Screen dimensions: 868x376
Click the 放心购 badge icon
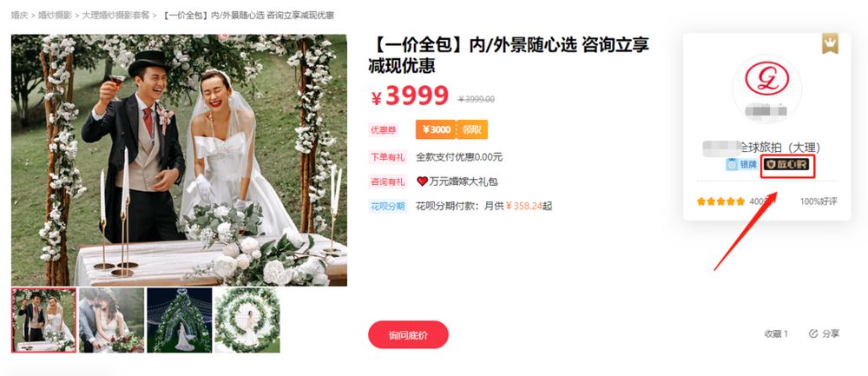[x=786, y=164]
